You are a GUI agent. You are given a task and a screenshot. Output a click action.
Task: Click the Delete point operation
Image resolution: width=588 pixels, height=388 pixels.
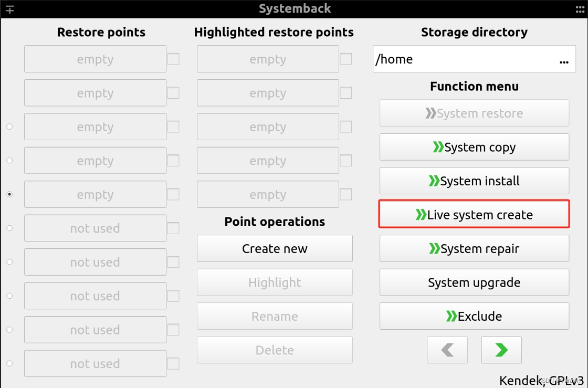click(274, 350)
